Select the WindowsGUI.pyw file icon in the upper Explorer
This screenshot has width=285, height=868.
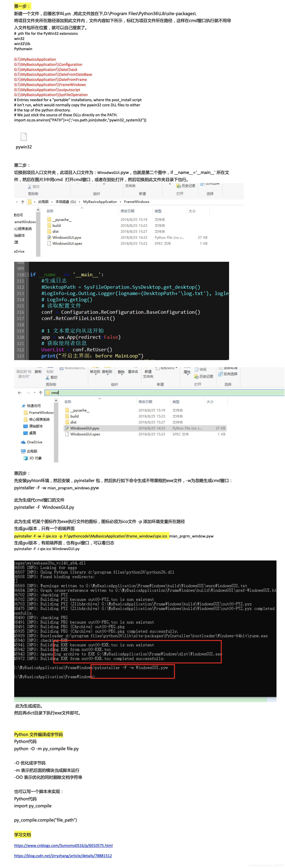pyautogui.click(x=49, y=238)
